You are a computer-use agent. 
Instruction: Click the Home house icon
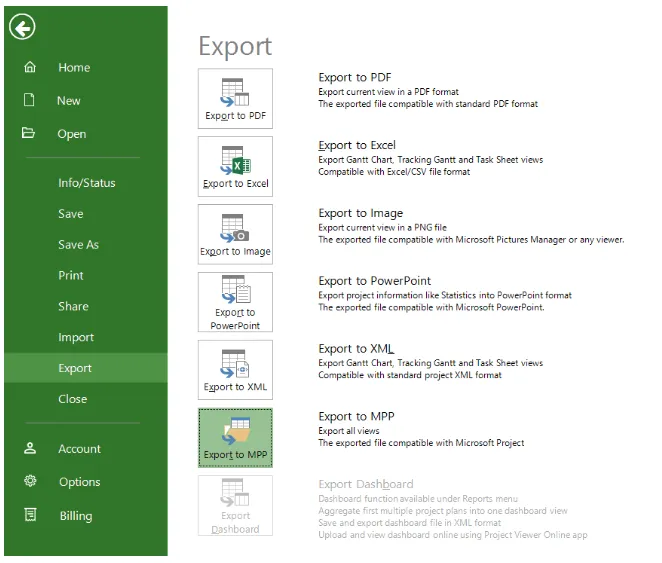tap(30, 67)
